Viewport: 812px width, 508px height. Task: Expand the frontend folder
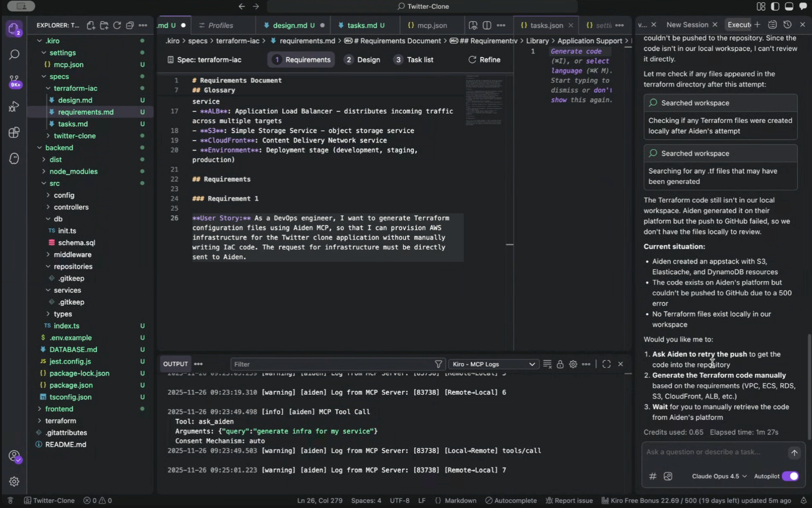59,409
